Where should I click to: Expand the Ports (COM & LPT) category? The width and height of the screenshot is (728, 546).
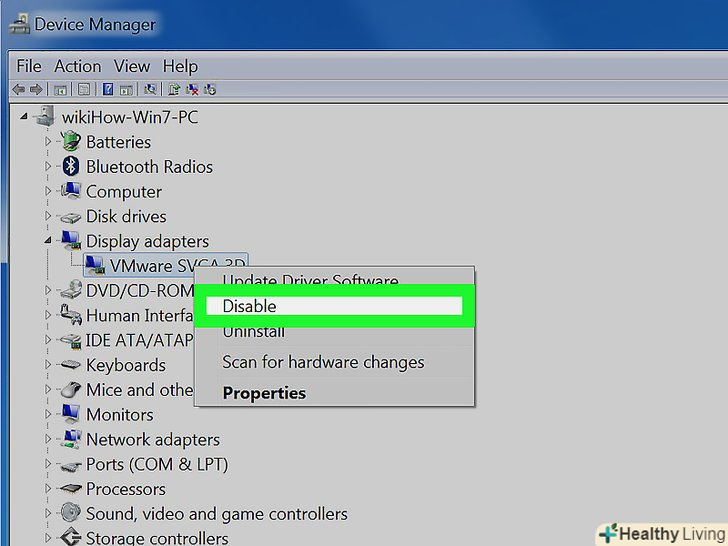(x=48, y=463)
